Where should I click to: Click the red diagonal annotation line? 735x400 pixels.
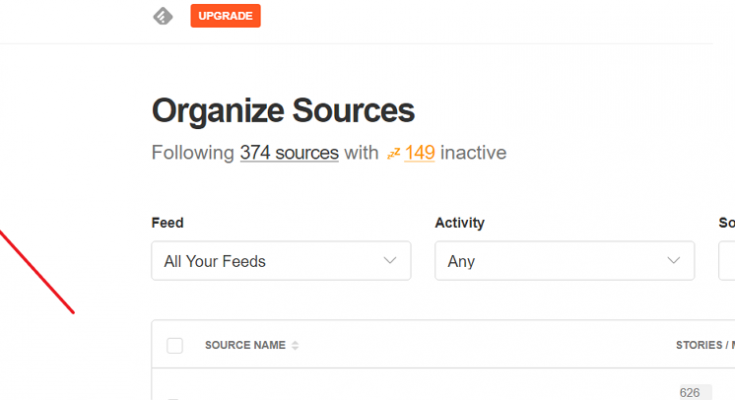tap(37, 272)
